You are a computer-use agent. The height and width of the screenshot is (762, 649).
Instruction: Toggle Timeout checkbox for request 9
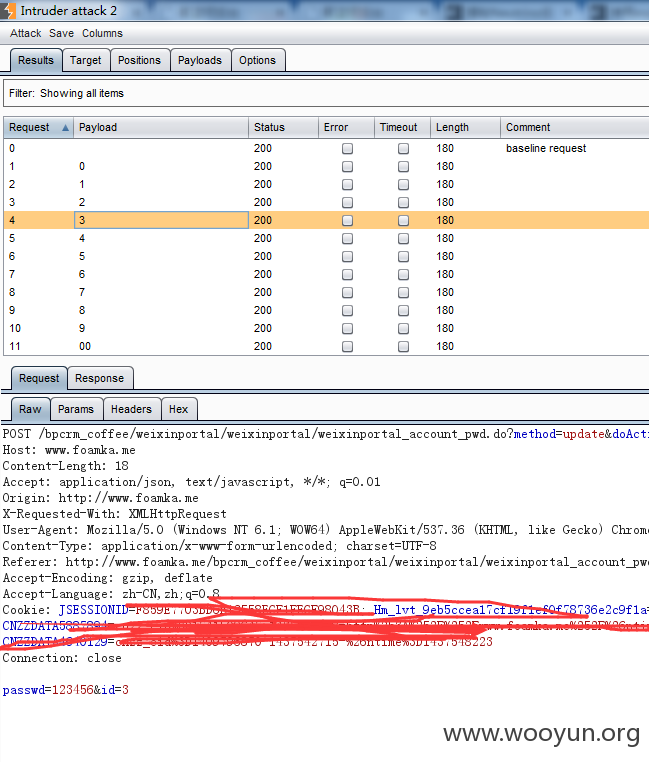click(x=403, y=311)
